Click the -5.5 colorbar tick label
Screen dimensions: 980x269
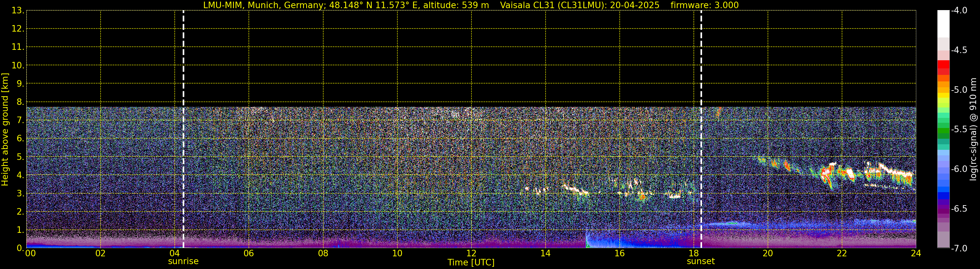(959, 130)
